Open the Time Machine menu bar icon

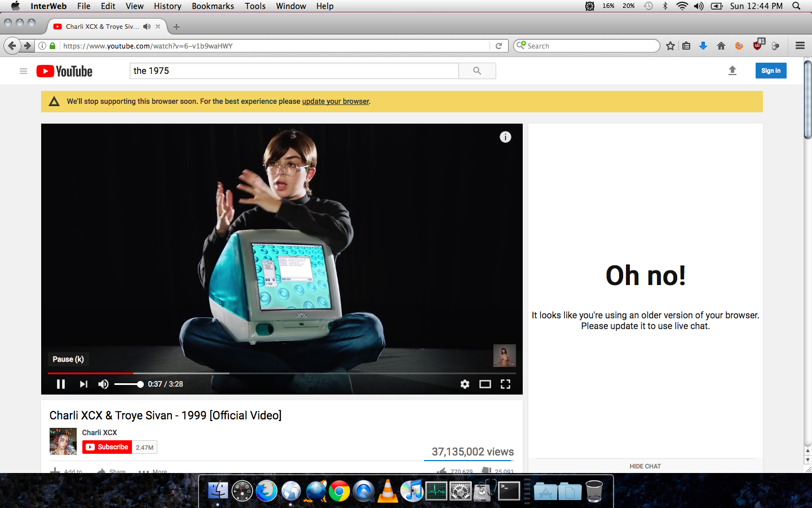pyautogui.click(x=648, y=6)
